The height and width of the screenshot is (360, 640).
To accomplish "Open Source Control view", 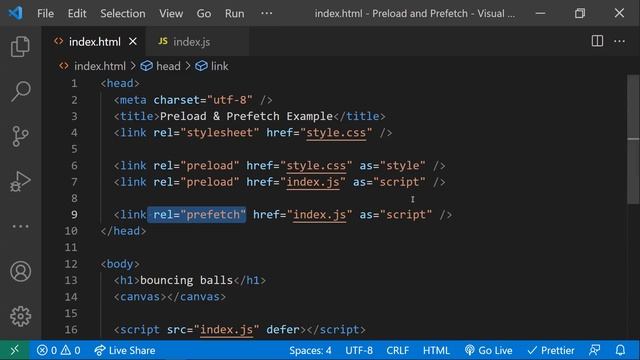I will (20, 136).
